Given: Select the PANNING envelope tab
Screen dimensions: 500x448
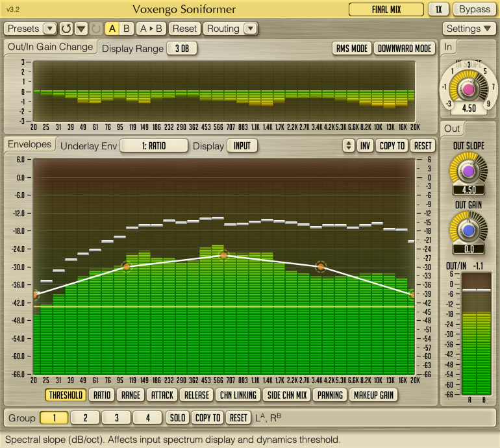Looking at the screenshot, I should [x=330, y=395].
